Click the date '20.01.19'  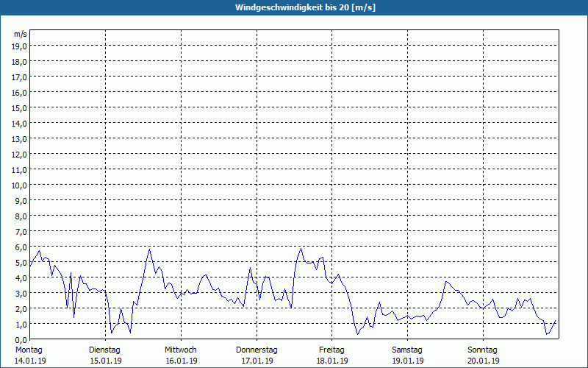pyautogui.click(x=484, y=361)
